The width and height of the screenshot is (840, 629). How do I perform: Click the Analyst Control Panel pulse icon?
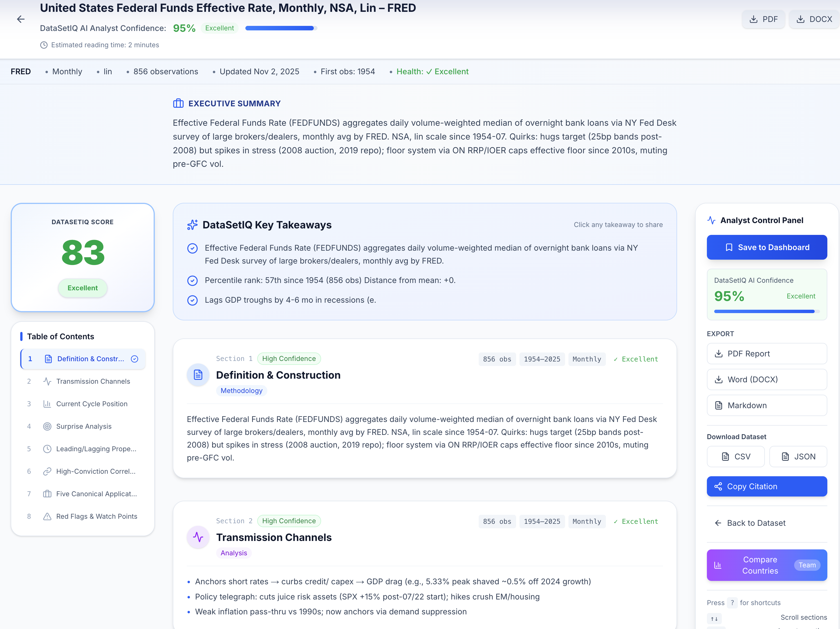click(x=712, y=220)
